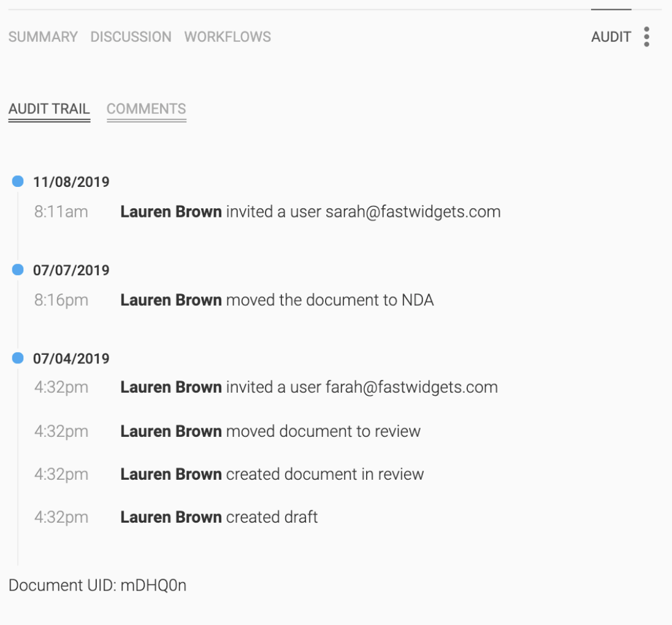The image size is (672, 625).
Task: Switch to the SUMMARY tab
Action: point(43,37)
